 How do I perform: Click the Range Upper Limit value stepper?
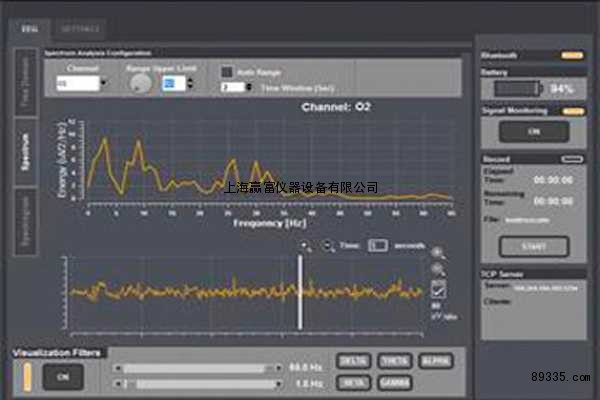pyautogui.click(x=174, y=85)
